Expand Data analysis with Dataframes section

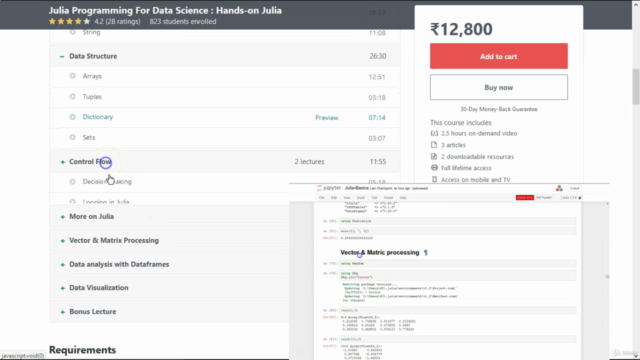click(62, 264)
